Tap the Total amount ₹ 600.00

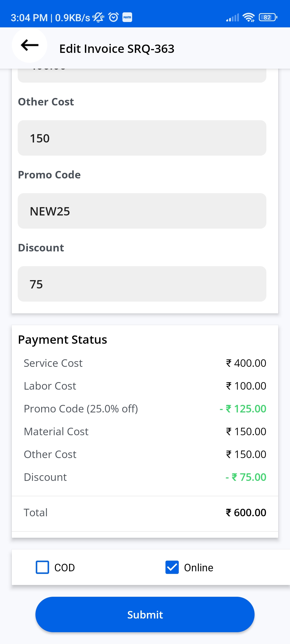tap(246, 513)
